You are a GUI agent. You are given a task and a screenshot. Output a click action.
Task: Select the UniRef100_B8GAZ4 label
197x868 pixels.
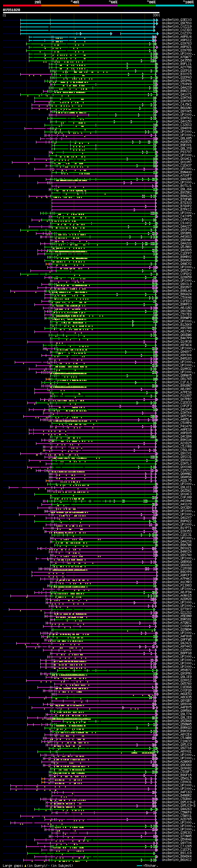pyautogui.click(x=177, y=294)
